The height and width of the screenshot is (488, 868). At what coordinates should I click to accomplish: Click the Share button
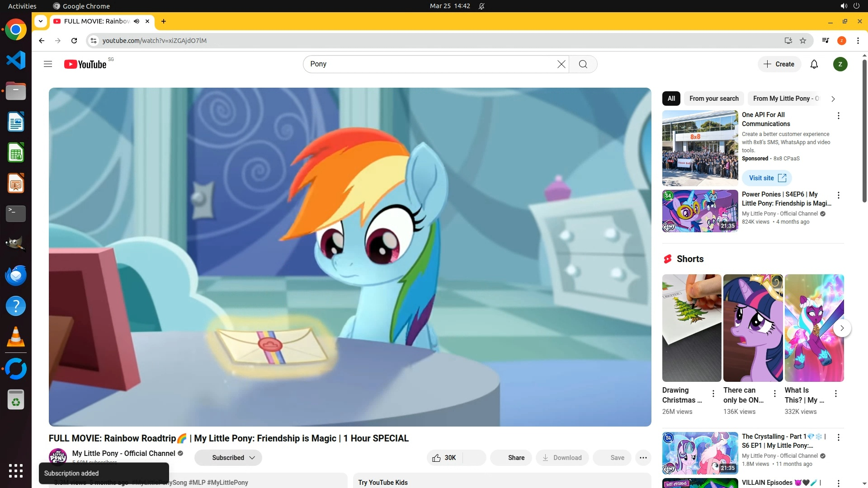click(x=511, y=458)
